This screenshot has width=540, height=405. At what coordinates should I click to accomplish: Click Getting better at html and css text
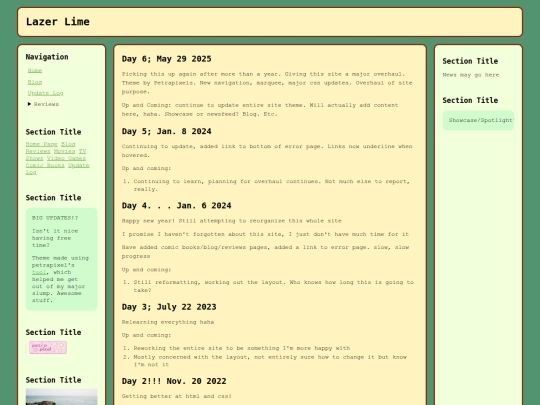[177, 396]
